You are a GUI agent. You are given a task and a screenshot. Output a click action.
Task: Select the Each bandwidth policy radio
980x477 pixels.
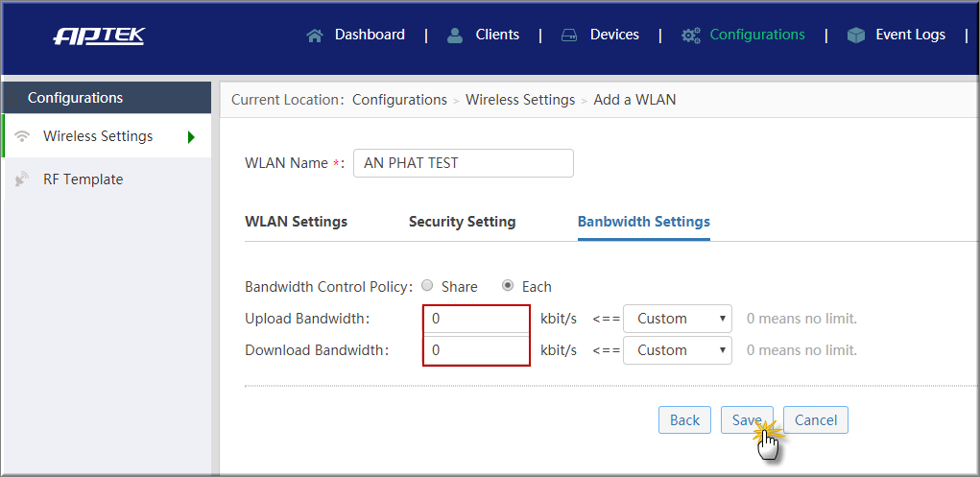click(x=508, y=286)
